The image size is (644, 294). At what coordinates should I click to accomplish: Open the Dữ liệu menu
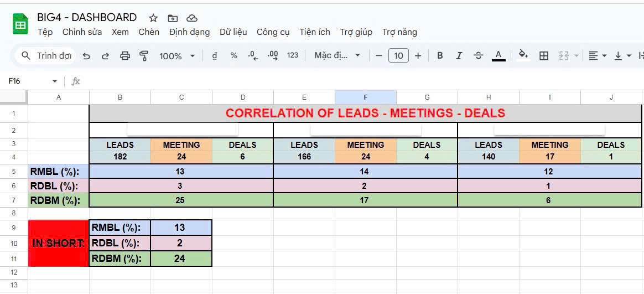233,32
